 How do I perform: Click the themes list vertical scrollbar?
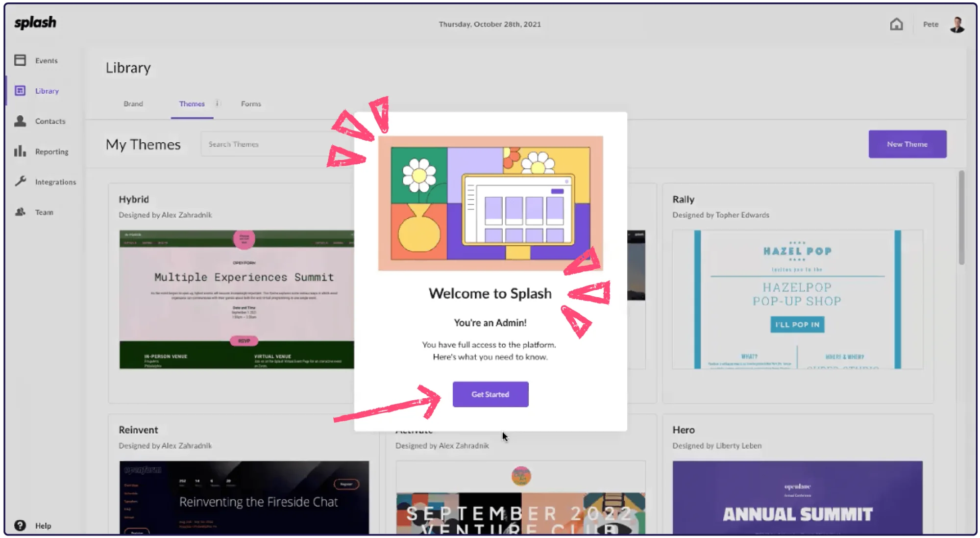click(961, 218)
